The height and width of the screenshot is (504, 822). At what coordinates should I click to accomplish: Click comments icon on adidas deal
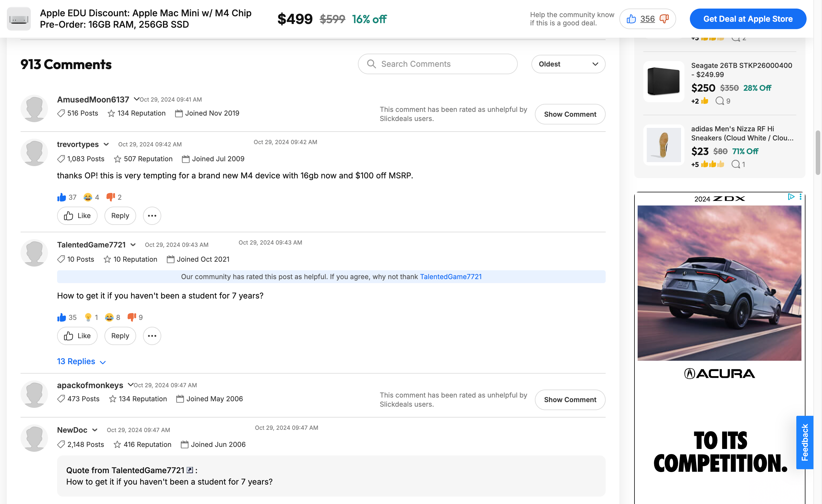pyautogui.click(x=735, y=164)
